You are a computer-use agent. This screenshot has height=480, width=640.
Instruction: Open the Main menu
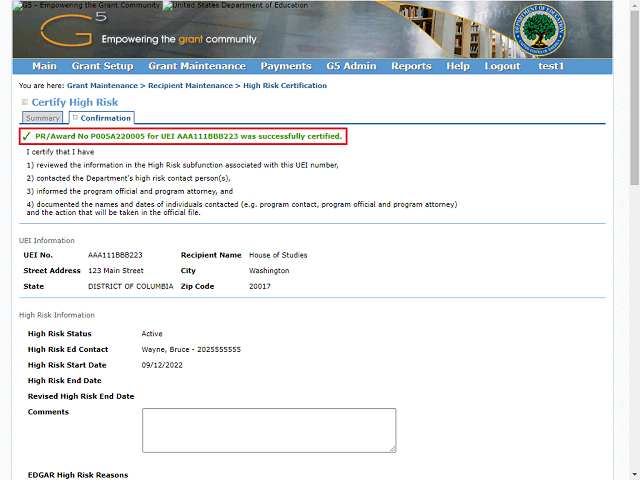(44, 66)
